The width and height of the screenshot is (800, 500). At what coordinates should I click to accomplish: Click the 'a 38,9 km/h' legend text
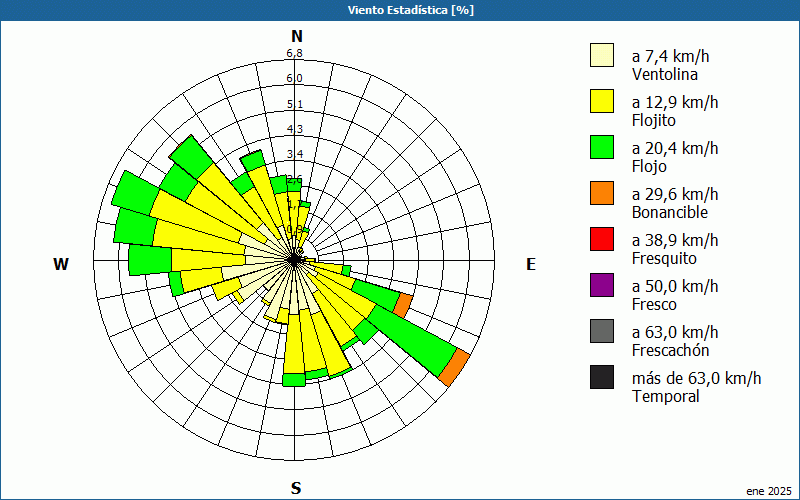click(x=675, y=240)
